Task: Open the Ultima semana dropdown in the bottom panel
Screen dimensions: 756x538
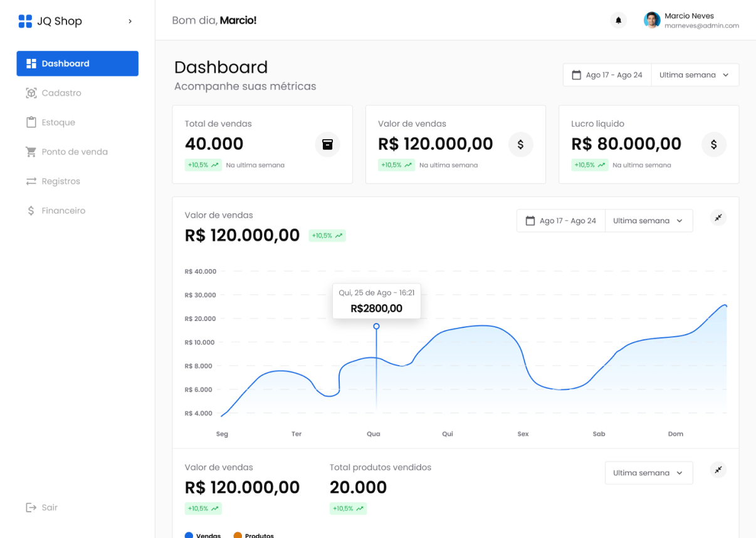Action: pos(648,473)
